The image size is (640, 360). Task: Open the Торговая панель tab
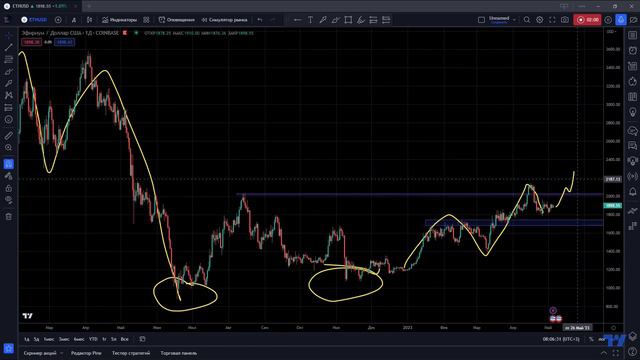click(179, 353)
